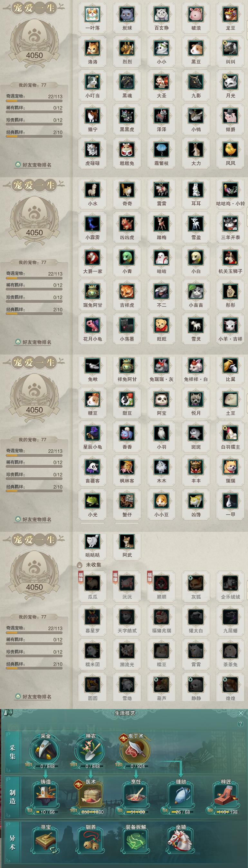
Task: Open the 烹饪 cooking skill icon
Action: pos(136,796)
